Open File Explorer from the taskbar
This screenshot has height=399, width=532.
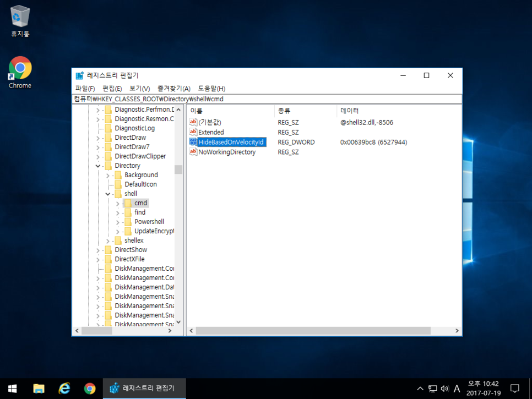click(39, 389)
